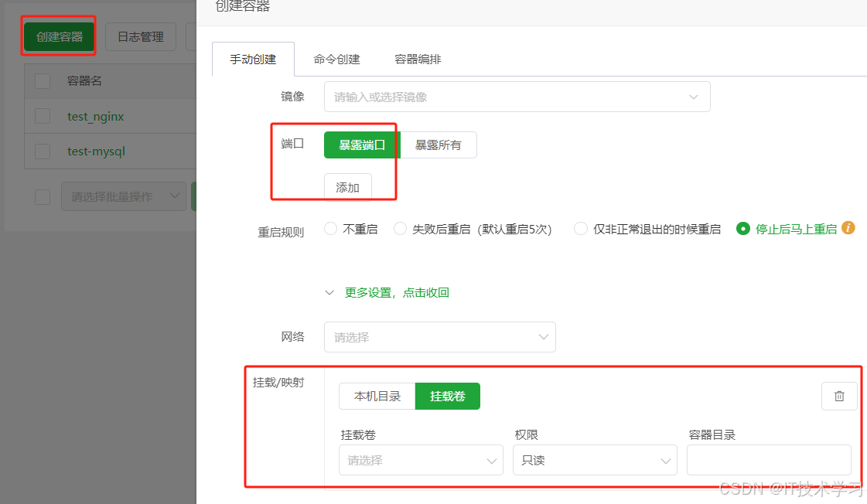Open the 网络 network dropdown

pyautogui.click(x=439, y=337)
